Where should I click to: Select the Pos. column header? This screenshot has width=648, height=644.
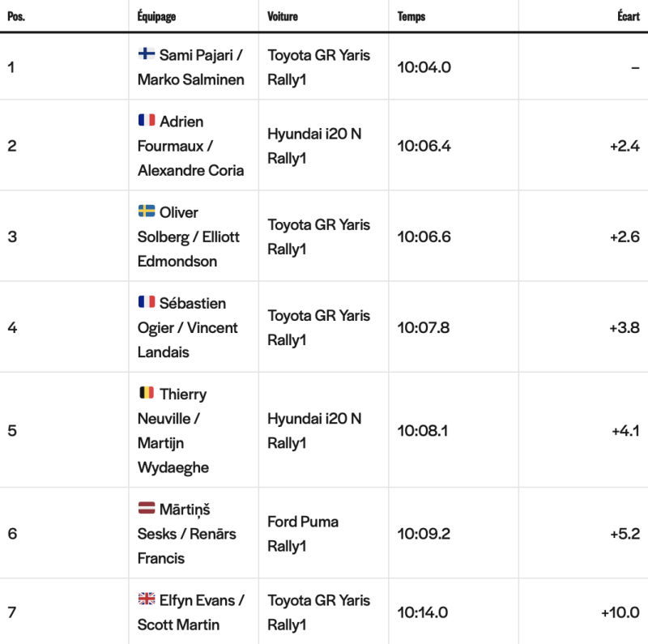pos(16,16)
